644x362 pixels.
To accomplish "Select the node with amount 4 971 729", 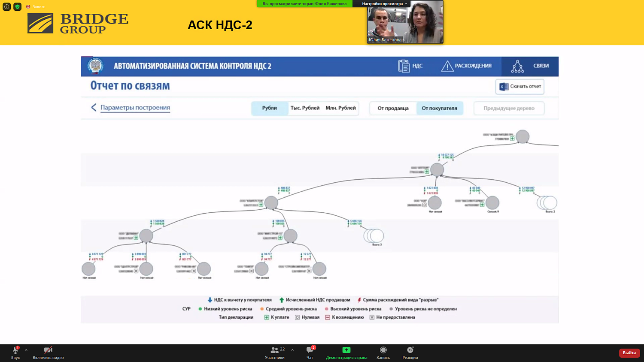I will 88,269.
